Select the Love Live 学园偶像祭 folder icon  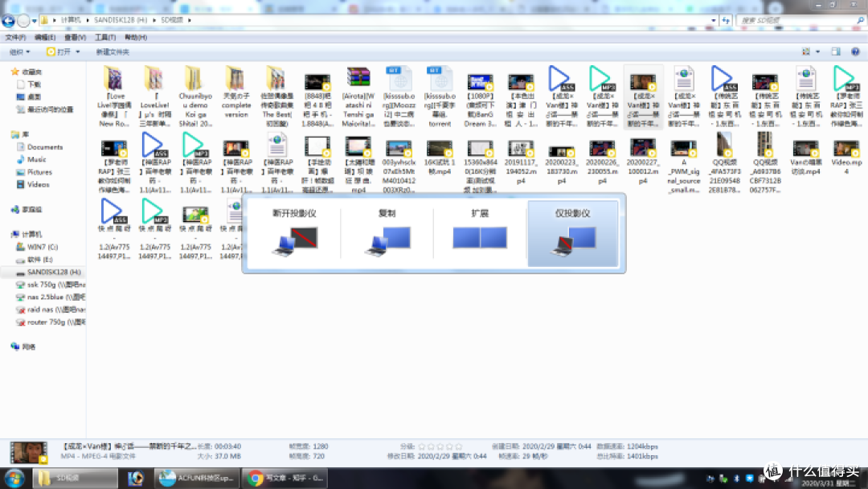(x=114, y=79)
